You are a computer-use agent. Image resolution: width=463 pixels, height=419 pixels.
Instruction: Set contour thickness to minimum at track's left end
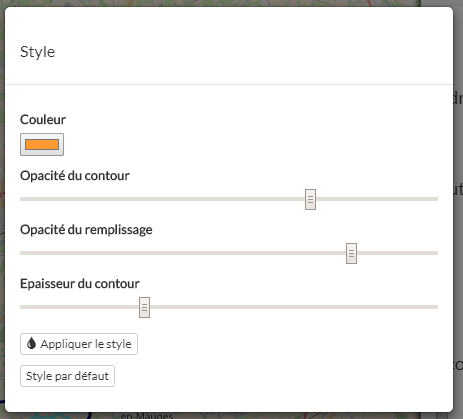point(21,307)
